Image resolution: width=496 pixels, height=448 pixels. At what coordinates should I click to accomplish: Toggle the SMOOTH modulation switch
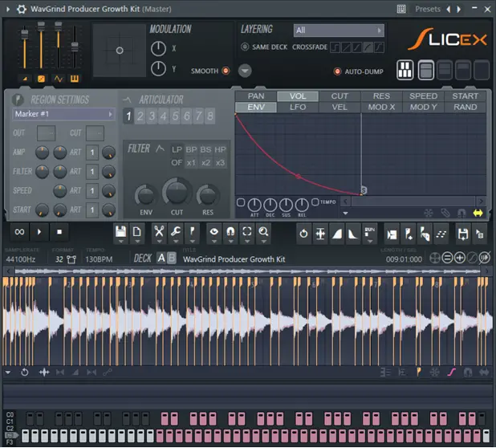coord(226,71)
